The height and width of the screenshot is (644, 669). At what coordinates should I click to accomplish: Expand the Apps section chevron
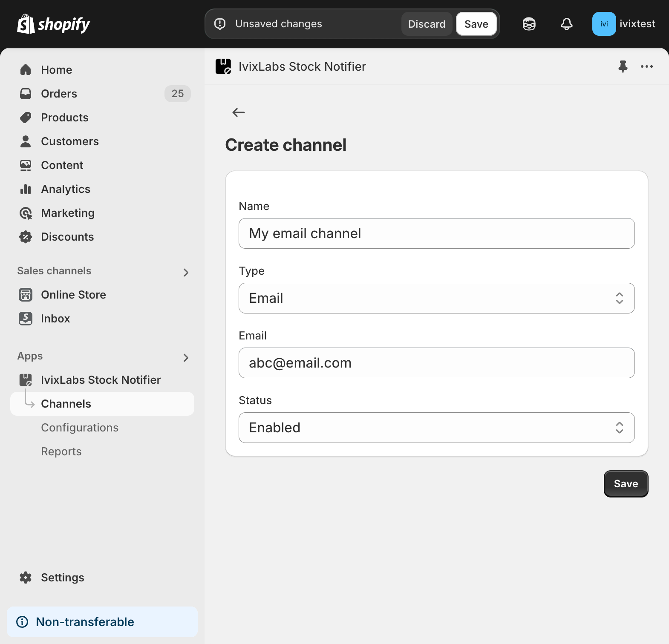(x=186, y=358)
